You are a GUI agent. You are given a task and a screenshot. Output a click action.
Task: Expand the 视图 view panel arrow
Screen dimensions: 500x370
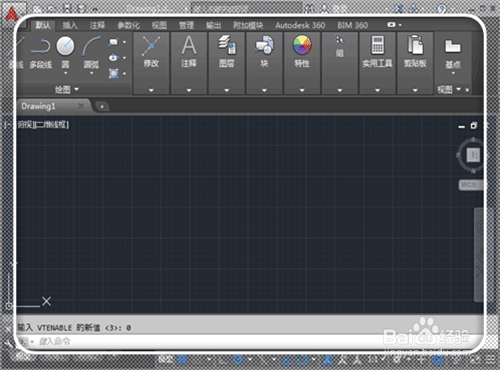[x=458, y=89]
